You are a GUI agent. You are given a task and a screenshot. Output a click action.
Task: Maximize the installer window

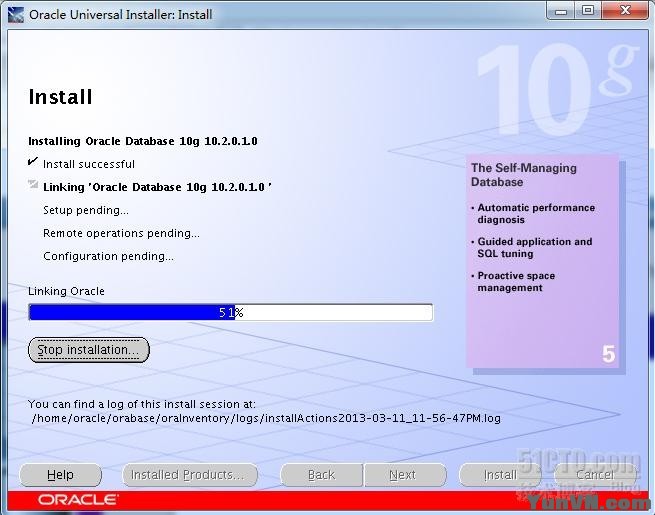pos(588,11)
